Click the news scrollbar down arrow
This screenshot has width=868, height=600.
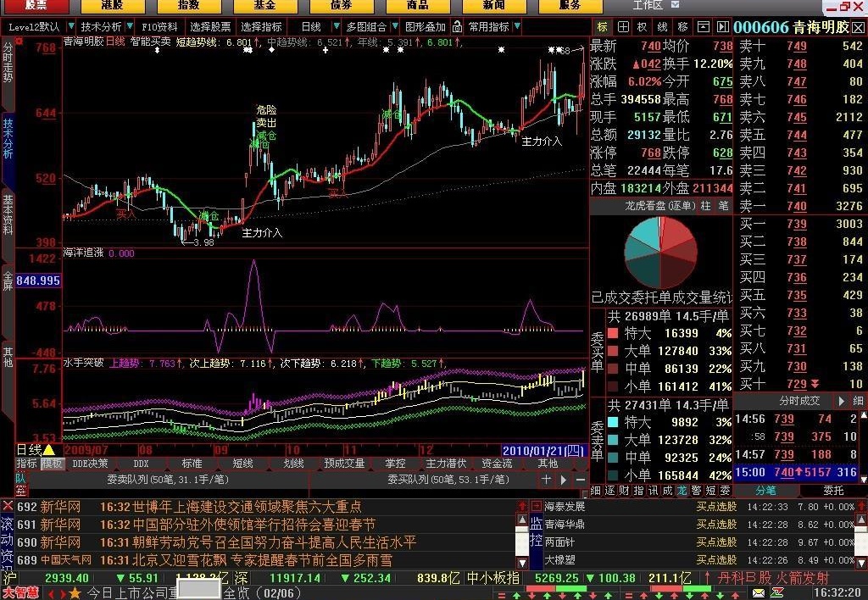[522, 563]
